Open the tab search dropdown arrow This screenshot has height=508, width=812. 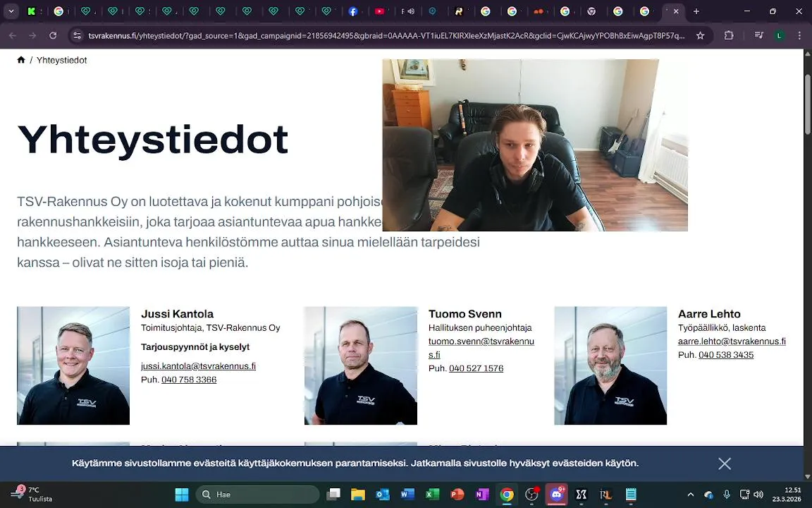point(11,11)
